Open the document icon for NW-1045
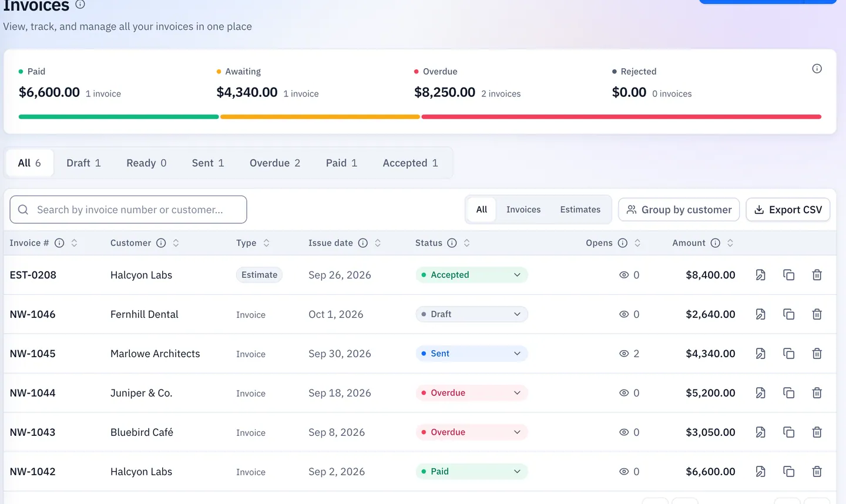This screenshot has width=846, height=504. (760, 354)
